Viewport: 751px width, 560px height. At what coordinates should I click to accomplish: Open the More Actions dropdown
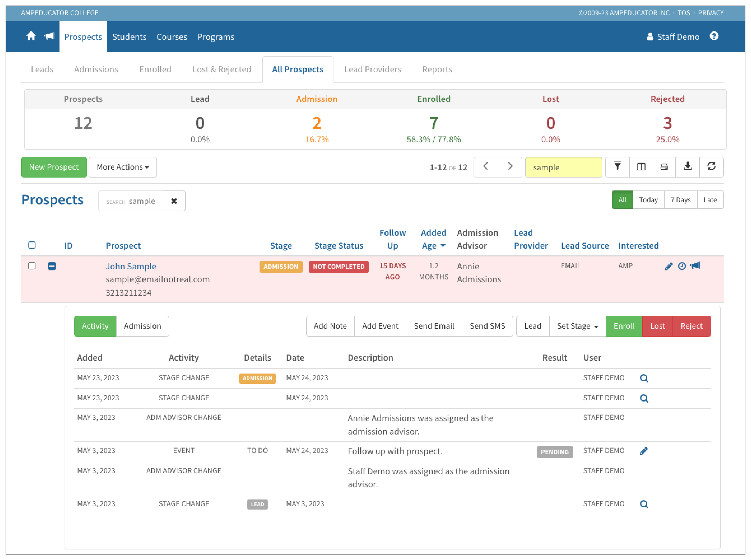click(x=122, y=167)
